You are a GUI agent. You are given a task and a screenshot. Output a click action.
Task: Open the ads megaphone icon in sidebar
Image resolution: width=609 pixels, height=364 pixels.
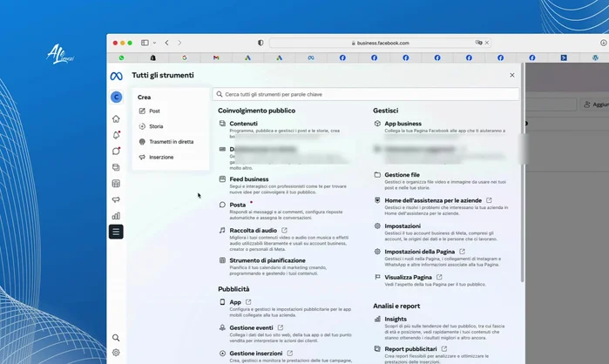click(116, 199)
